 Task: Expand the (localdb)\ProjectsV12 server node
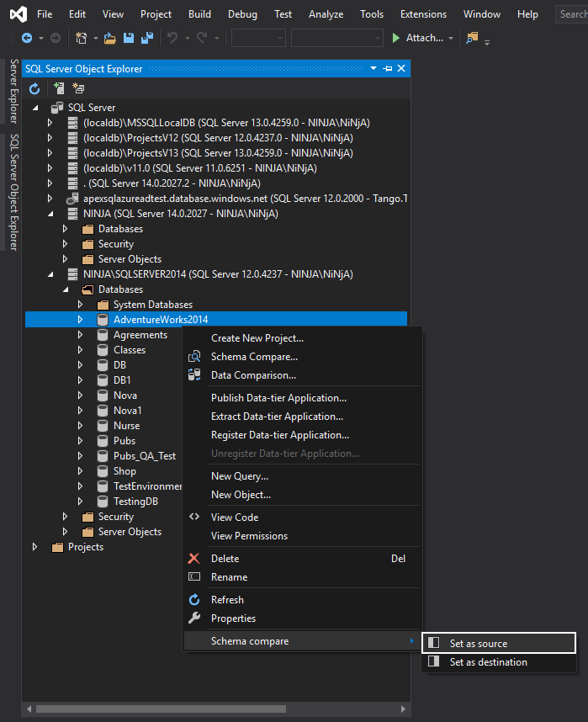tap(50, 138)
